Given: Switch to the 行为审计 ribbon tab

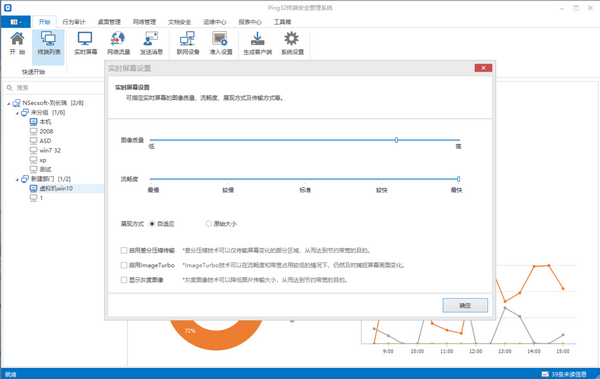Looking at the screenshot, I should (74, 22).
